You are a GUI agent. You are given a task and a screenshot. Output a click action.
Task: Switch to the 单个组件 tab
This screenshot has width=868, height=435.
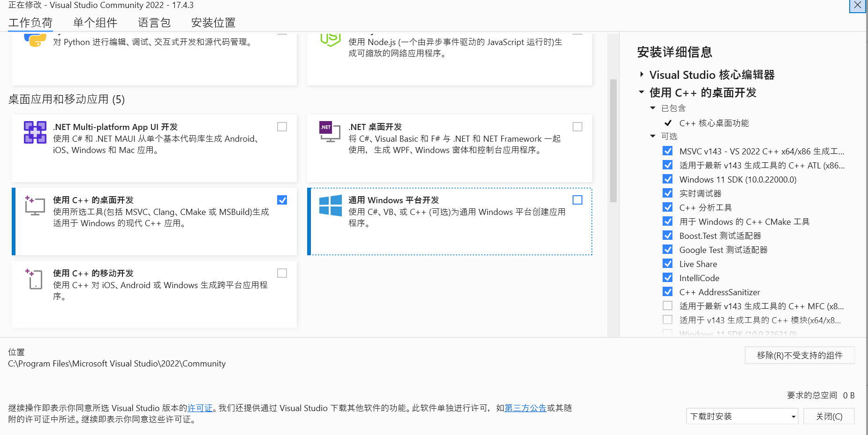[95, 23]
